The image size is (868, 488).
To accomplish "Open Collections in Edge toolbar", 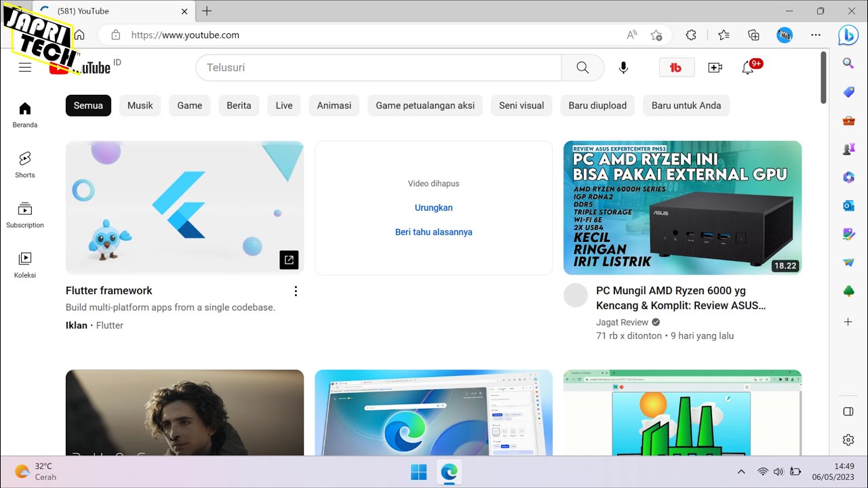I will pos(753,35).
